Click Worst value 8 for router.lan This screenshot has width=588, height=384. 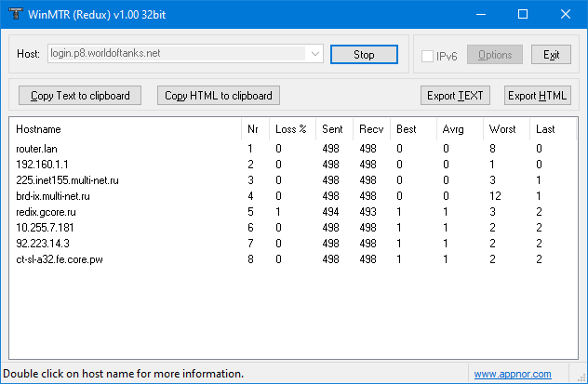pyautogui.click(x=492, y=149)
